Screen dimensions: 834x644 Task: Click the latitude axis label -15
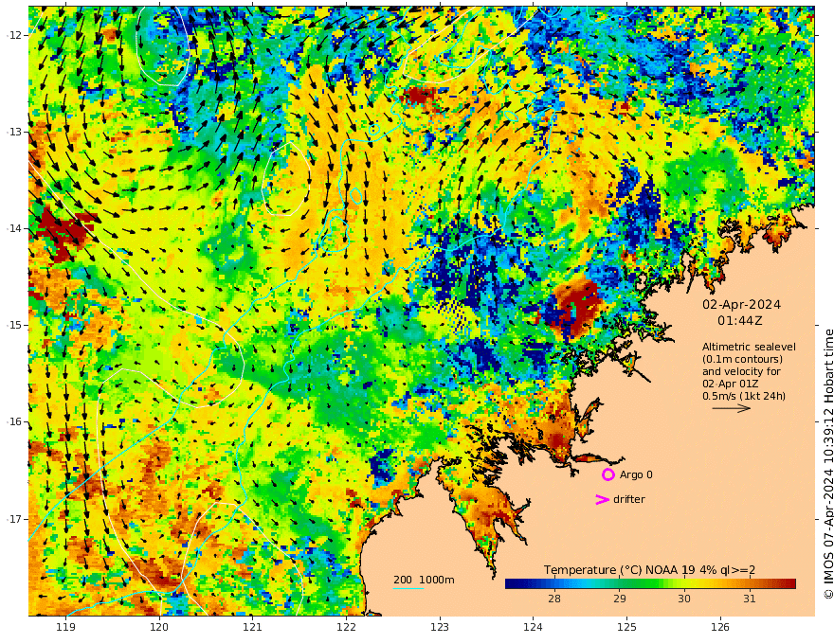point(13,325)
